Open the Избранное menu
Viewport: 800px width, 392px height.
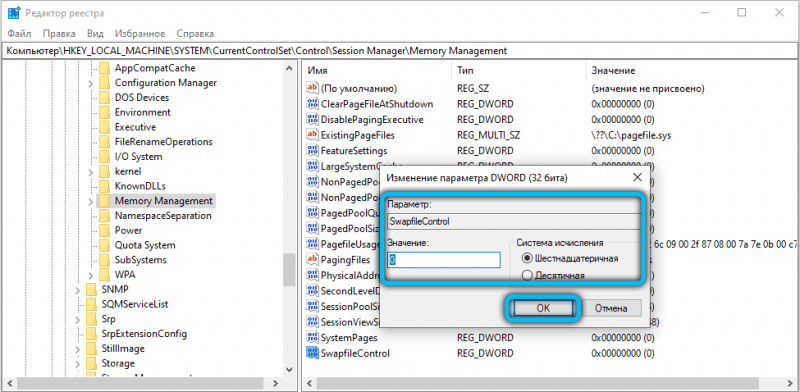click(x=140, y=34)
